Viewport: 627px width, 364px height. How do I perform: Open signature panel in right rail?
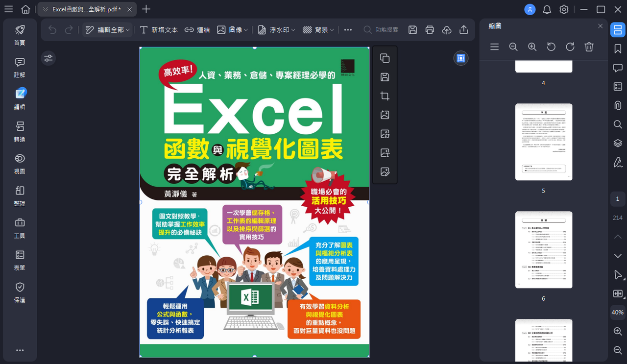pos(618,162)
